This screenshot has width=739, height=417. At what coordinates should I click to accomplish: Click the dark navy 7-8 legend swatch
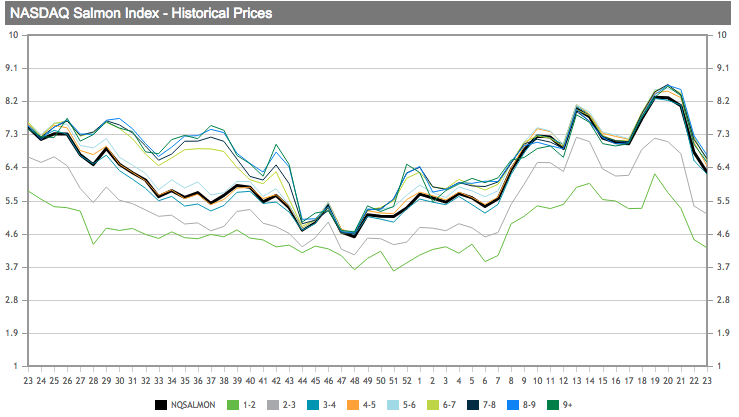(473, 405)
